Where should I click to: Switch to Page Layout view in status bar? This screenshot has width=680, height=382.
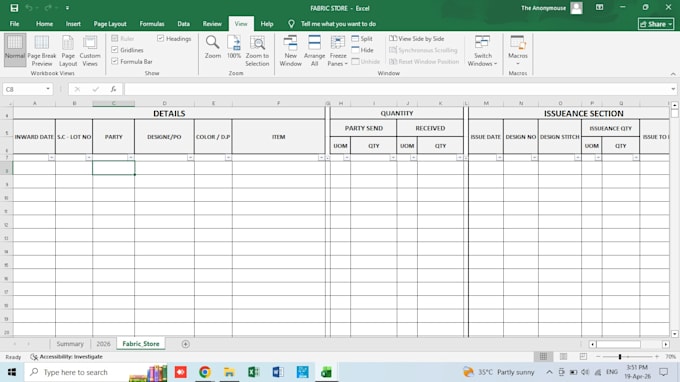click(x=563, y=356)
